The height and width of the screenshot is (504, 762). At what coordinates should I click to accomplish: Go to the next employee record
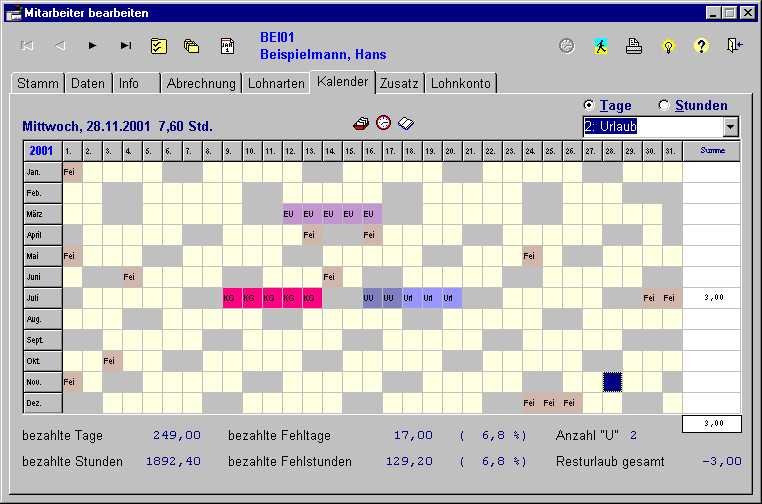coord(92,46)
